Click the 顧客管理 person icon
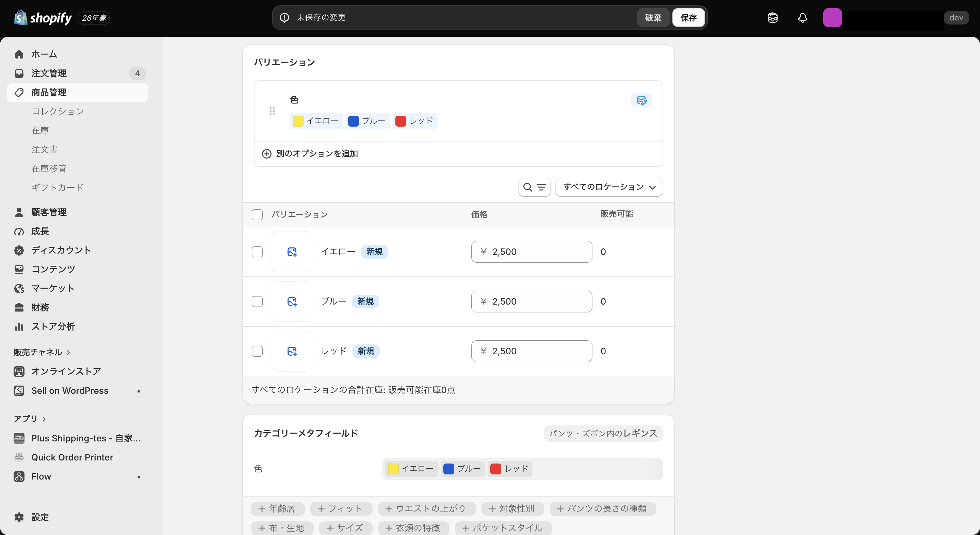This screenshot has width=980, height=535. 19,212
